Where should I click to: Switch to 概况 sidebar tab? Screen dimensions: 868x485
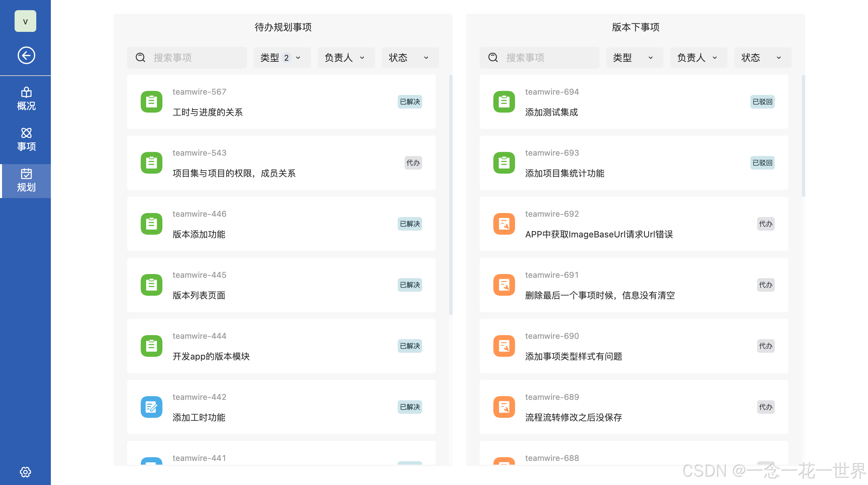(x=26, y=99)
